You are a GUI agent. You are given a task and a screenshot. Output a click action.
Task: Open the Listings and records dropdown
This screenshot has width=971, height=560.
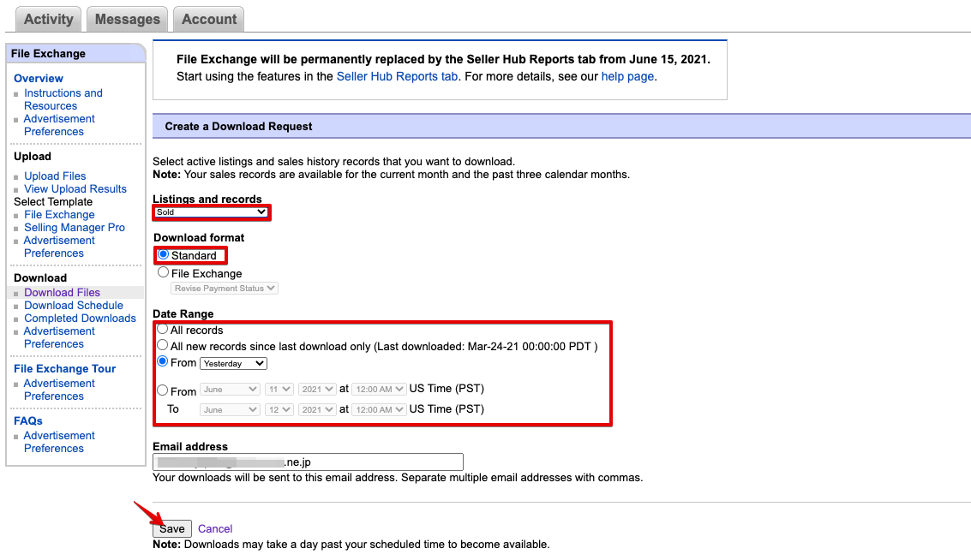[x=211, y=212]
